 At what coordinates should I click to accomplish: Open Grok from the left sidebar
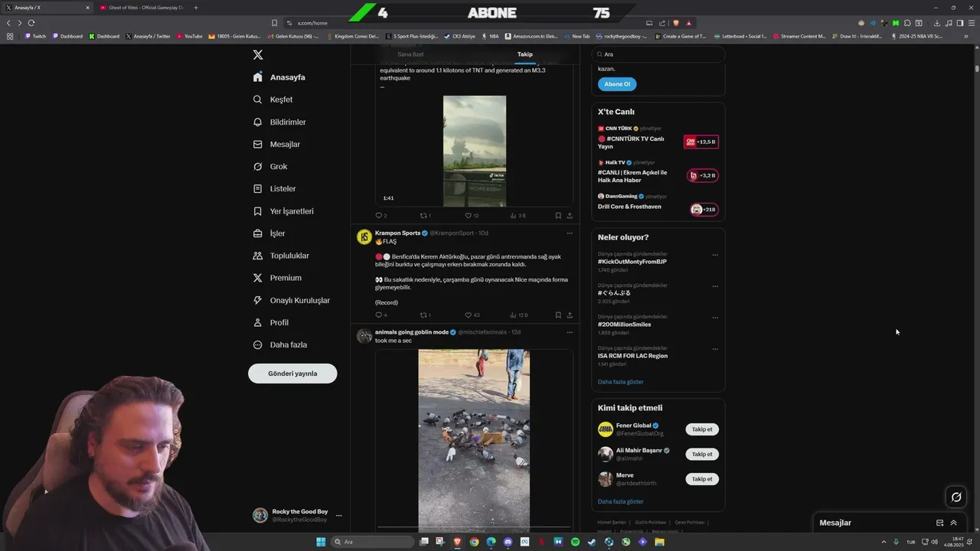[270, 166]
